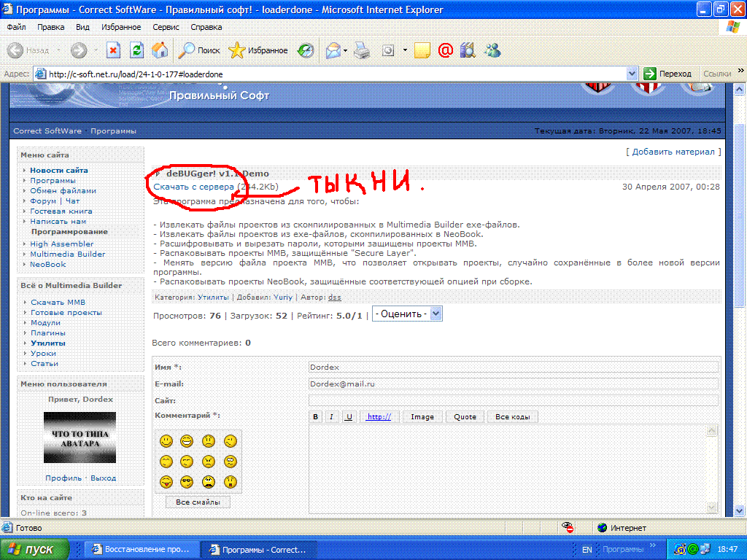Open the NeoBook section link
This screenshot has height=560, width=747.
pyautogui.click(x=47, y=264)
